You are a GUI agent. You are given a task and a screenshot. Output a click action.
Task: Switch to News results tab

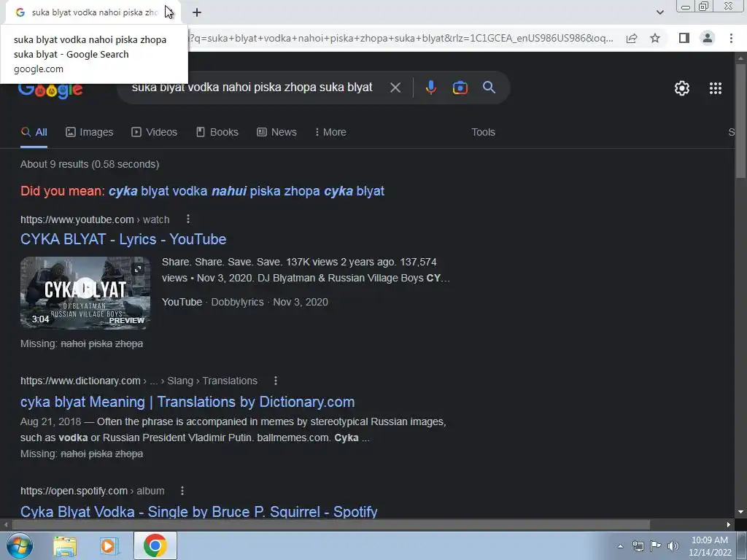276,133
